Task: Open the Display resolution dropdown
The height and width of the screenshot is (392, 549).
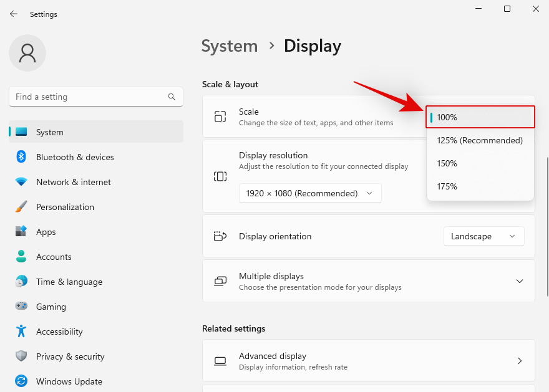Action: (x=310, y=193)
